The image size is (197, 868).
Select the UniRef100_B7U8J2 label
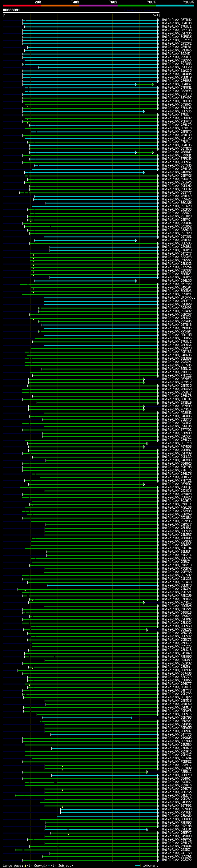click(x=176, y=342)
